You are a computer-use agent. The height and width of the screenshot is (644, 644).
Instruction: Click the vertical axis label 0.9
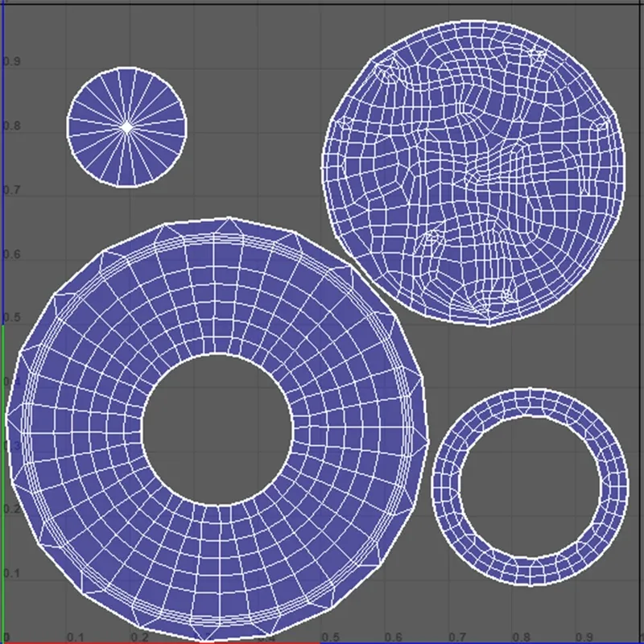tap(11, 61)
